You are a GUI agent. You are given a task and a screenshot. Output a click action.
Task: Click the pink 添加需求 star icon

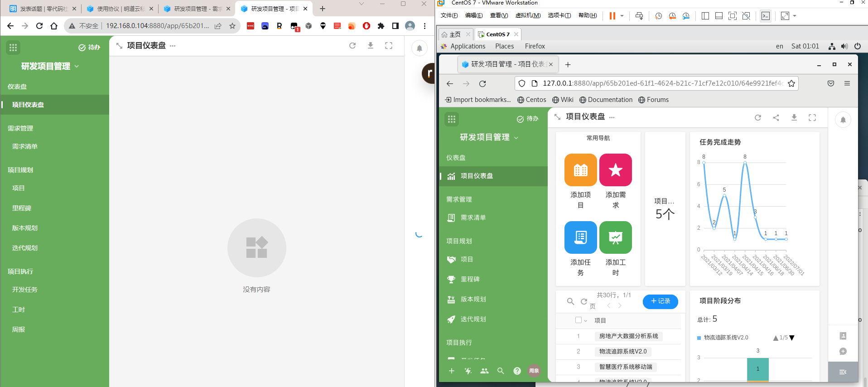coord(615,170)
